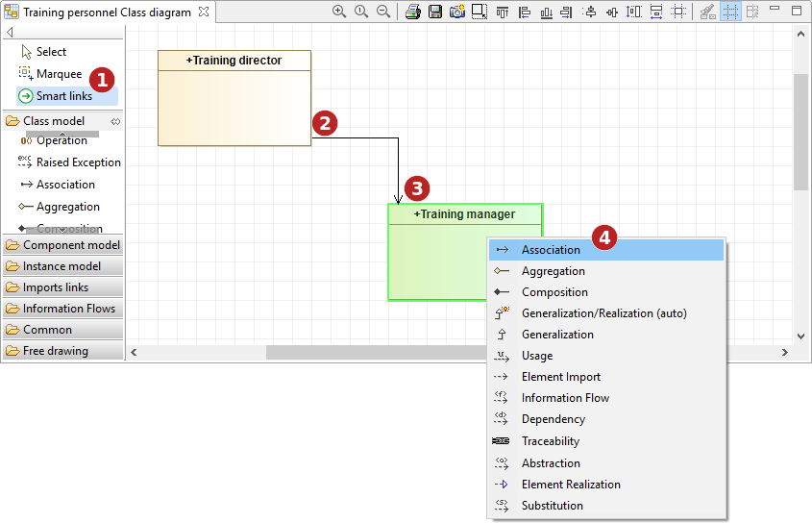Choose Element Realization menu entry
This screenshot has width=812, height=523.
pyautogui.click(x=606, y=485)
